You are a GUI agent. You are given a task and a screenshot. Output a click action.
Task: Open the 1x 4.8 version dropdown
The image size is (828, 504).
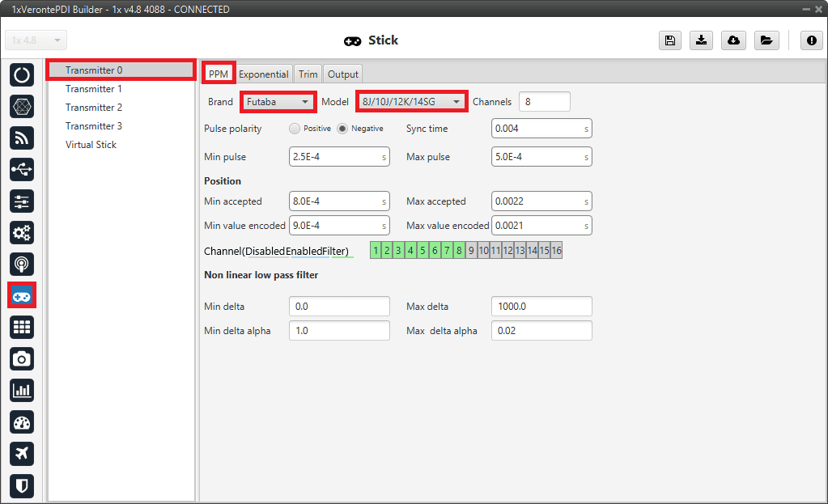click(x=36, y=40)
